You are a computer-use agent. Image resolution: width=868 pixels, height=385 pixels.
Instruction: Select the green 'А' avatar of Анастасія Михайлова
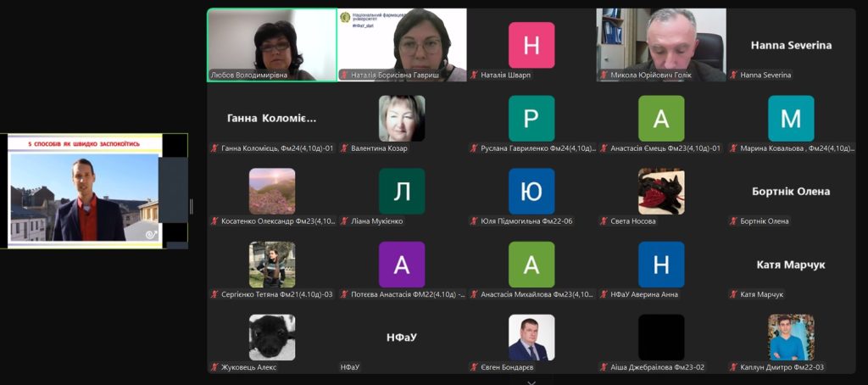531,265
